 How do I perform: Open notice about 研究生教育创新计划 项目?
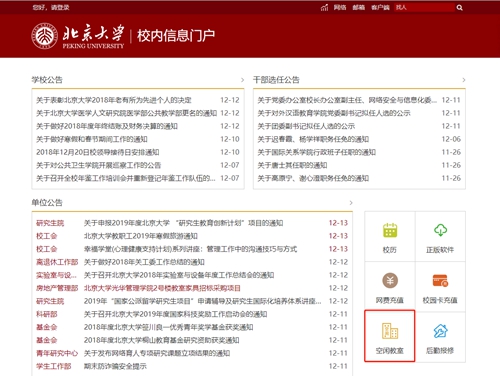183,223
